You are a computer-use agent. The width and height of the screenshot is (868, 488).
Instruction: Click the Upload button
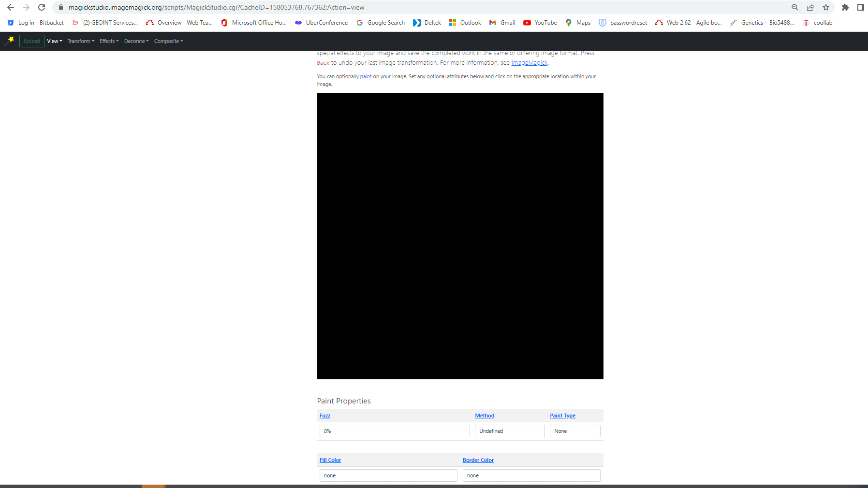pyautogui.click(x=31, y=41)
